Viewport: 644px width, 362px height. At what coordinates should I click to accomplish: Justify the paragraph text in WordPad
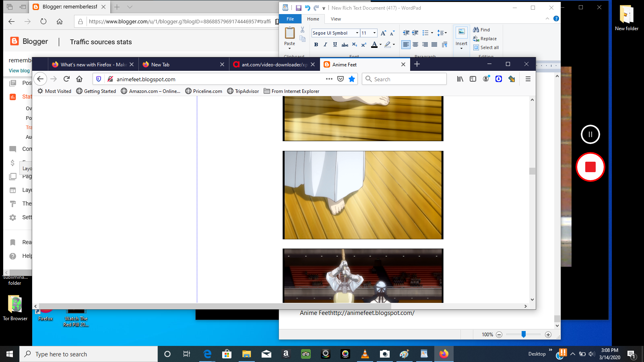click(x=435, y=45)
